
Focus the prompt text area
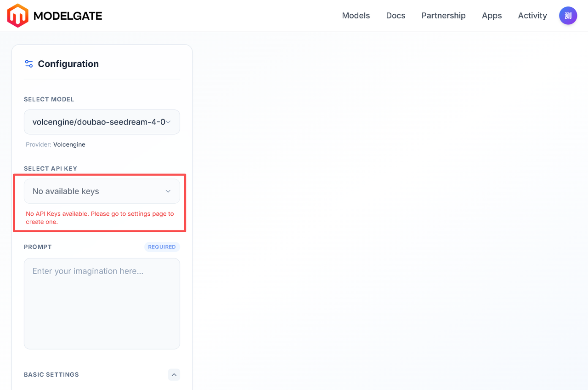(x=102, y=304)
